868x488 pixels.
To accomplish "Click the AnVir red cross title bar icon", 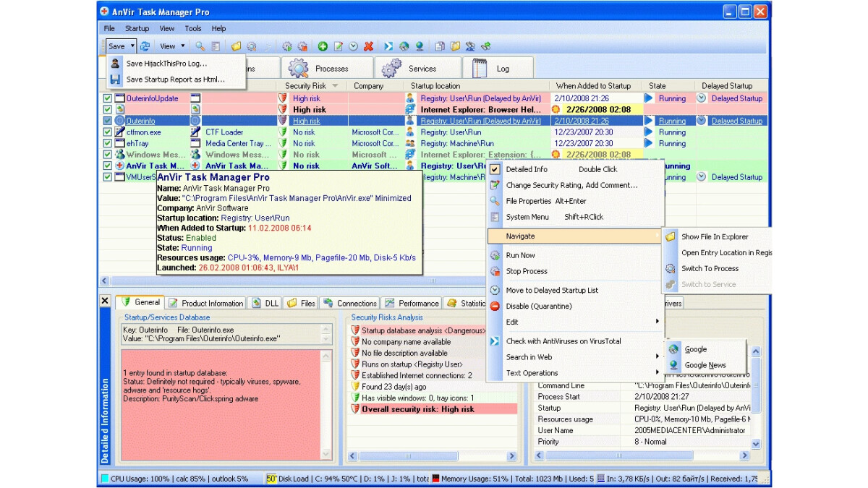I will [105, 12].
